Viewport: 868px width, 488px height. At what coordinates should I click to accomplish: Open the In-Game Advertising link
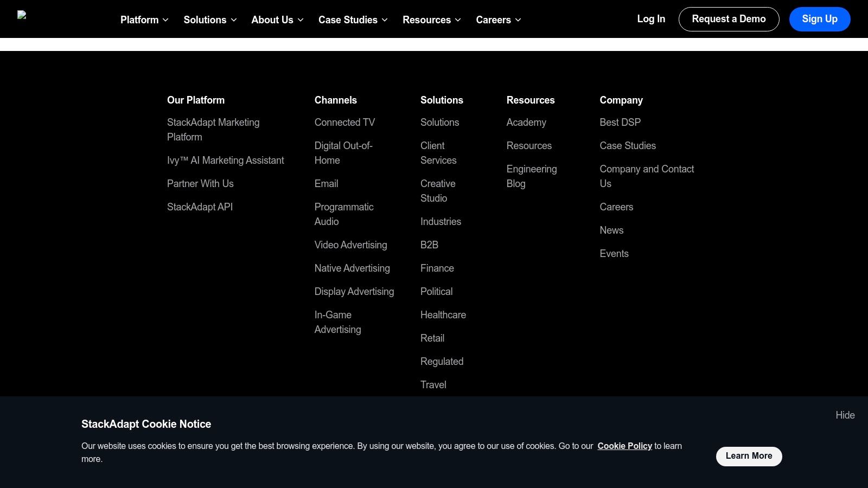(337, 322)
